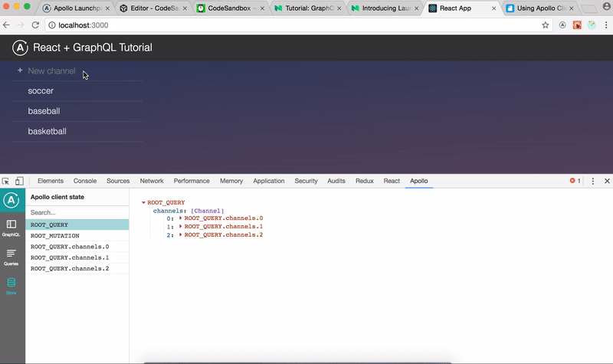Switch to the Using Apollo Client browser tab

click(x=541, y=8)
